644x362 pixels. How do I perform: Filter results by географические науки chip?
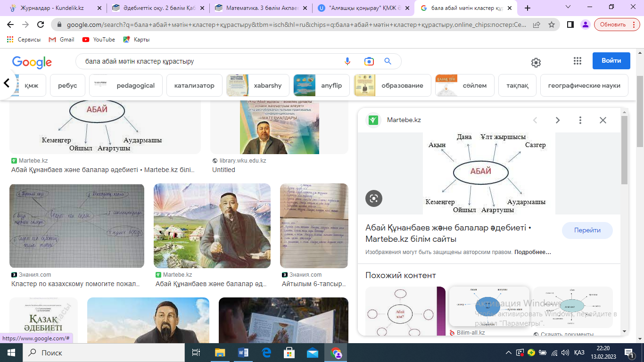click(584, 85)
